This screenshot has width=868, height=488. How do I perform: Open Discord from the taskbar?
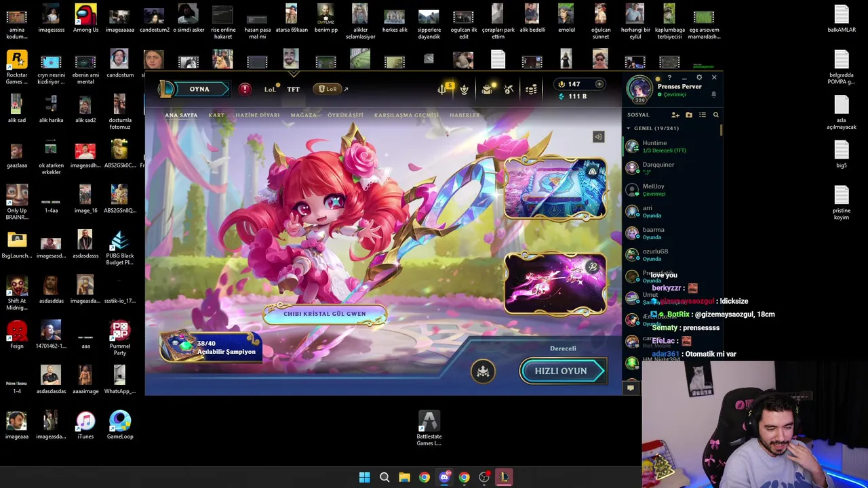pyautogui.click(x=444, y=477)
